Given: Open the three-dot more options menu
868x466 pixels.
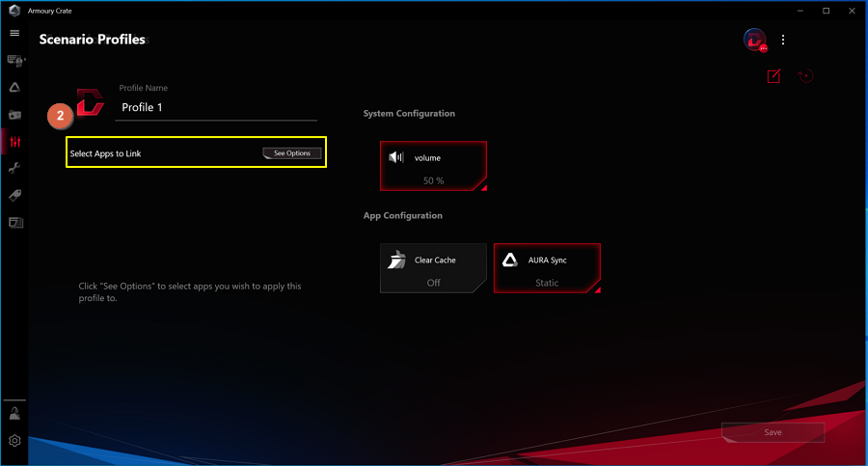Looking at the screenshot, I should click(x=783, y=40).
